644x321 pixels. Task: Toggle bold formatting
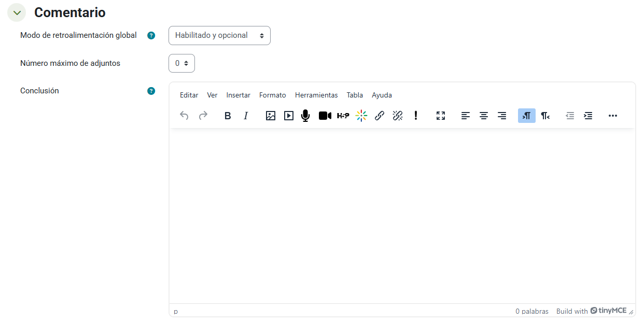[x=227, y=116]
